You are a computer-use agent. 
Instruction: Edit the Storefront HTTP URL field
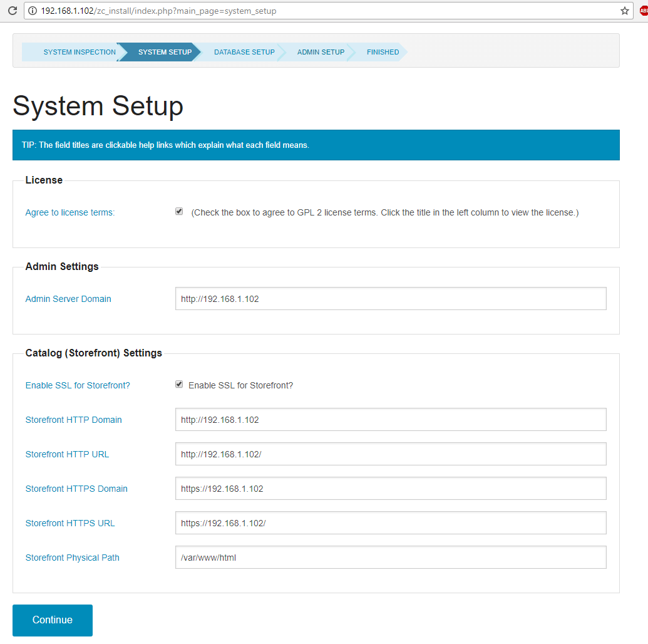click(391, 454)
